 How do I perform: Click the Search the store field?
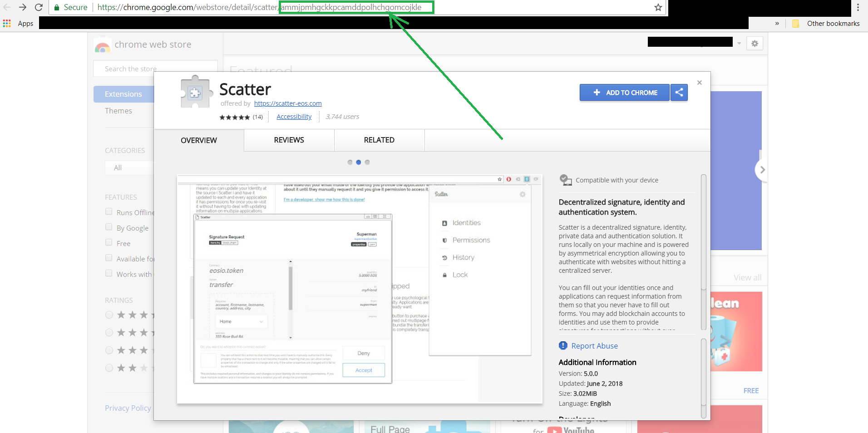(x=155, y=69)
